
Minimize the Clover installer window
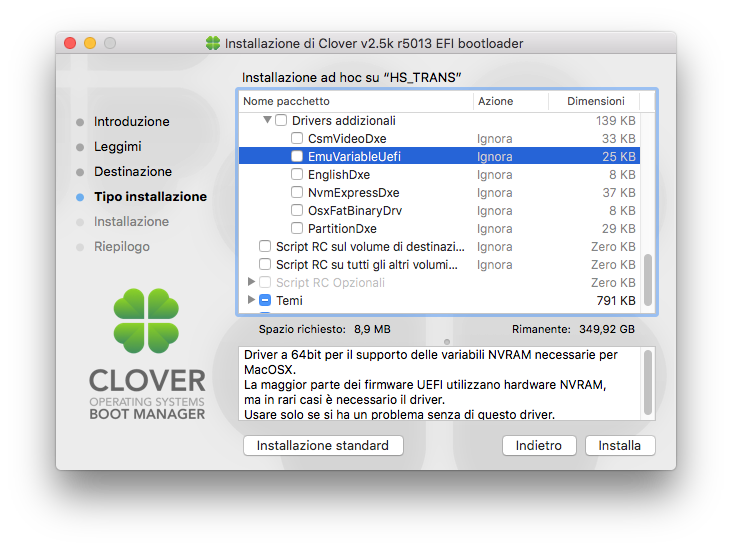(90, 43)
